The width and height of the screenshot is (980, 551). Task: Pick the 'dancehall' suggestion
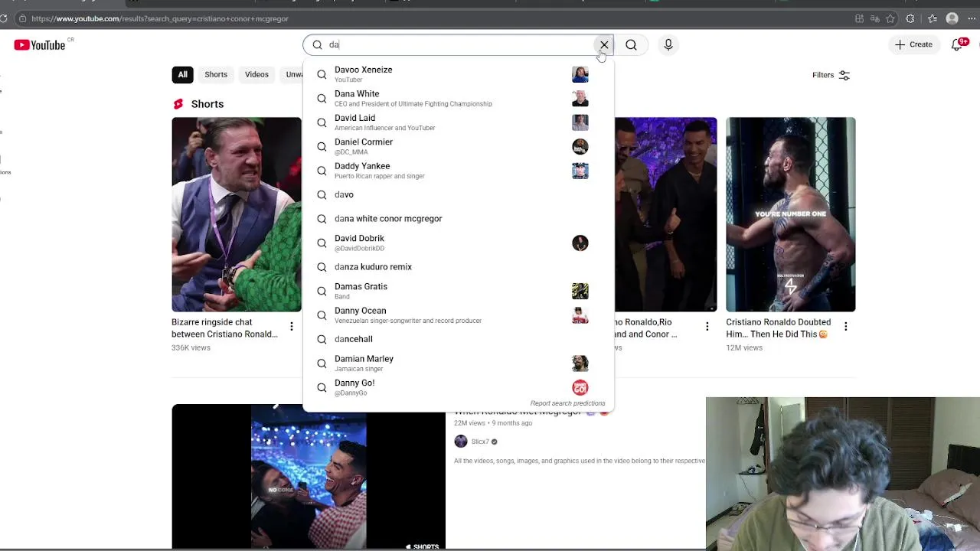tap(458, 339)
